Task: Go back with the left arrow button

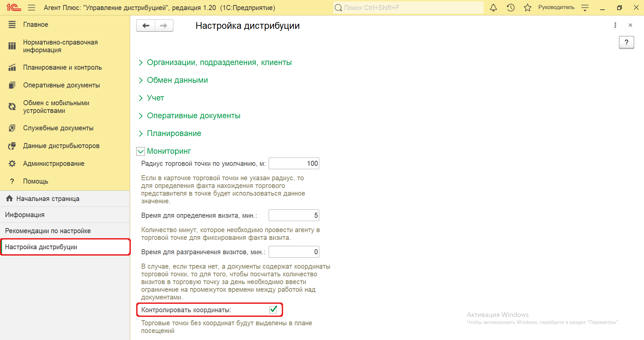Action: point(146,25)
